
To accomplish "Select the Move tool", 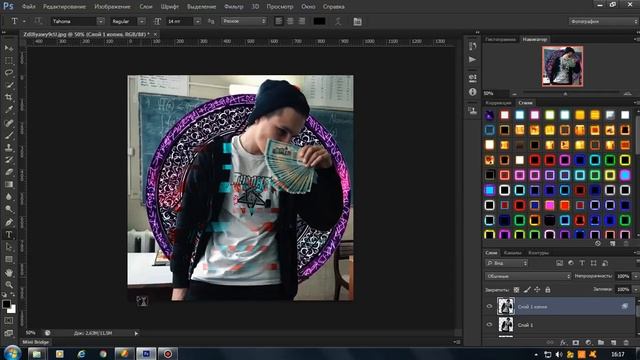I will pyautogui.click(x=9, y=48).
